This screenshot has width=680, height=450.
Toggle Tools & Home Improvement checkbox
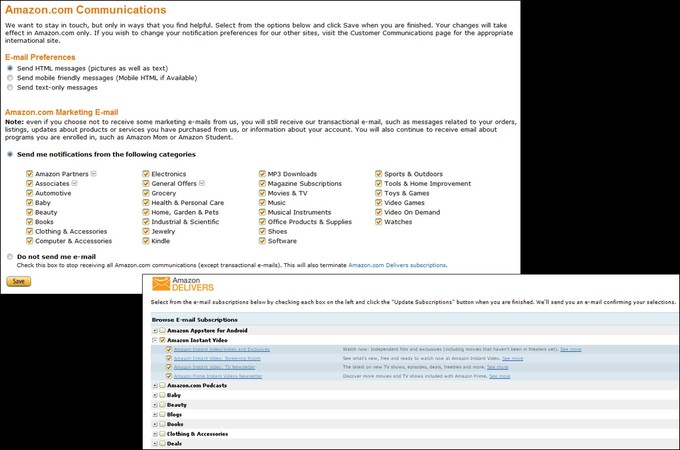(379, 183)
